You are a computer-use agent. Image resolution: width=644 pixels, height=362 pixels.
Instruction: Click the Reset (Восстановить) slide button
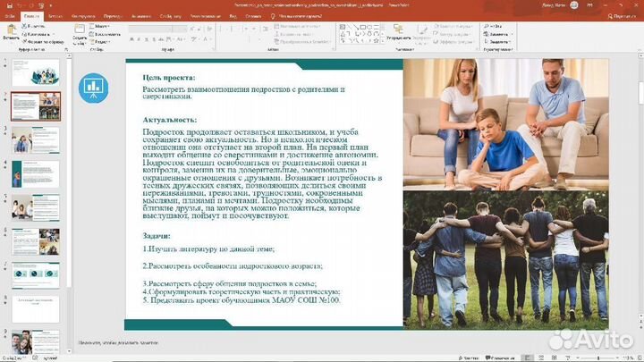click(106, 34)
